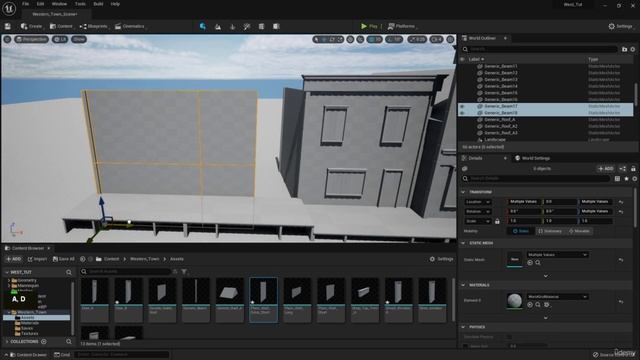Collapse the Transform section
The width and height of the screenshot is (640, 360).
(x=463, y=192)
